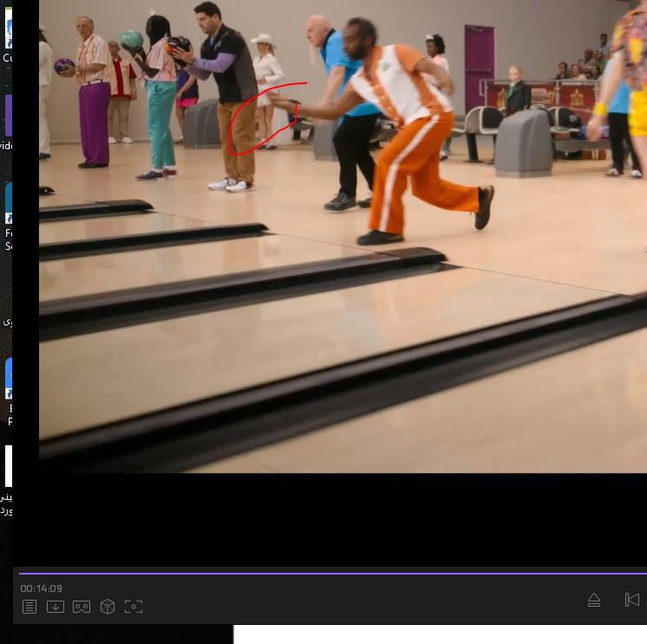The height and width of the screenshot is (644, 647).
Task: Toggle the 3D cube view icon
Action: click(x=108, y=607)
